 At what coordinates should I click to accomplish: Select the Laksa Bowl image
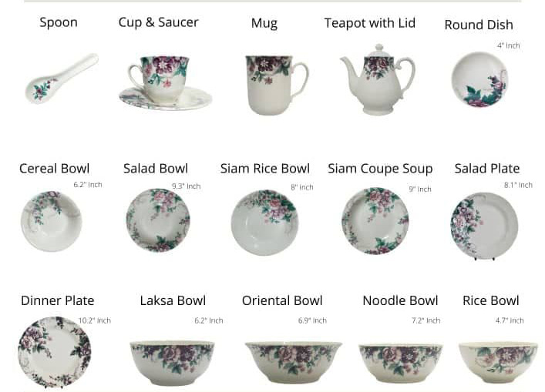173,364
